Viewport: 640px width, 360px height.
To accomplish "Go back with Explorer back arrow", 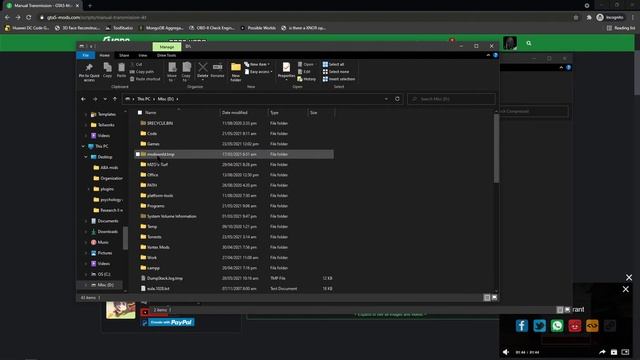I will 83,99.
